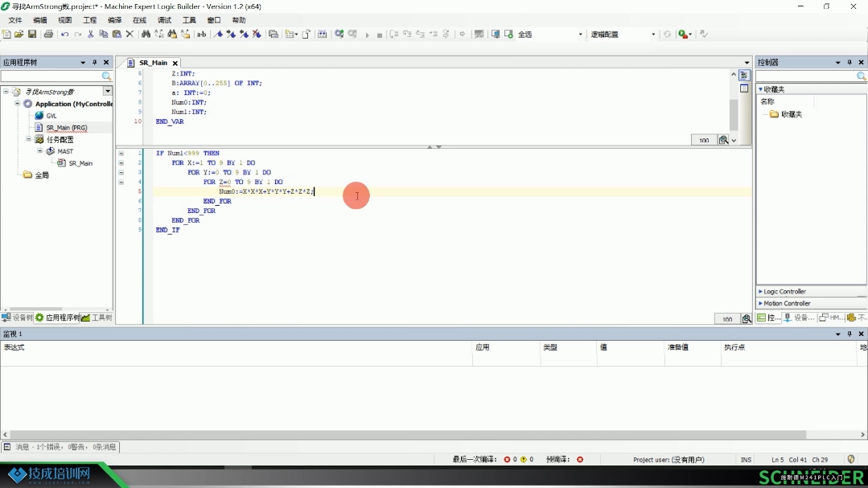Click the Login gear icon in toolbar
This screenshot has height=488, width=868.
pos(339,35)
